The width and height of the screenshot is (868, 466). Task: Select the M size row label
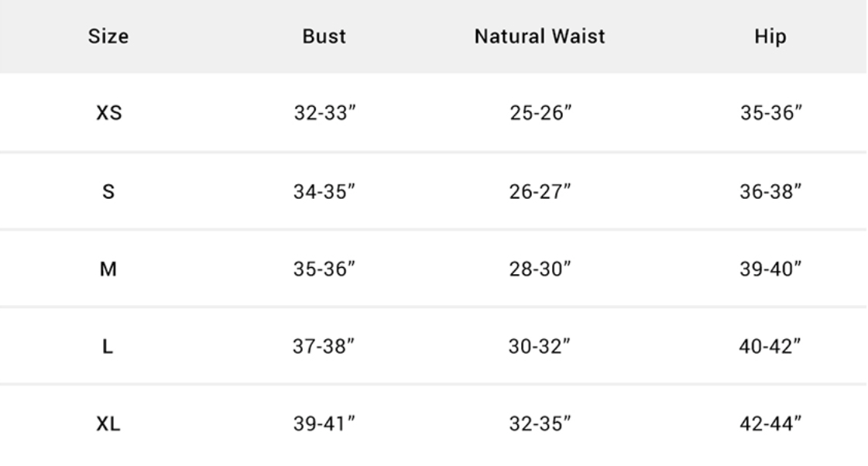click(108, 269)
